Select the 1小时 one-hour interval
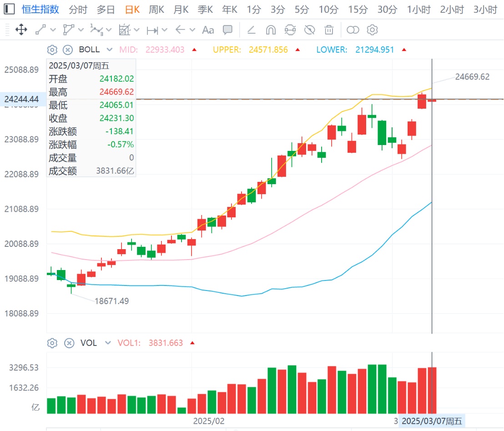Image resolution: width=504 pixels, height=431 pixels. pyautogui.click(x=419, y=10)
